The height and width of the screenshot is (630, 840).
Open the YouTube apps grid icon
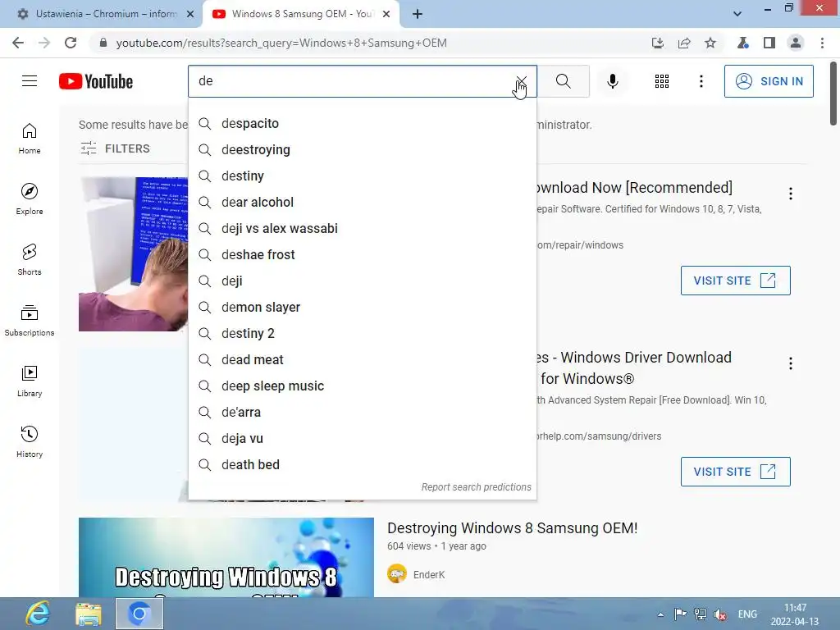pos(662,81)
